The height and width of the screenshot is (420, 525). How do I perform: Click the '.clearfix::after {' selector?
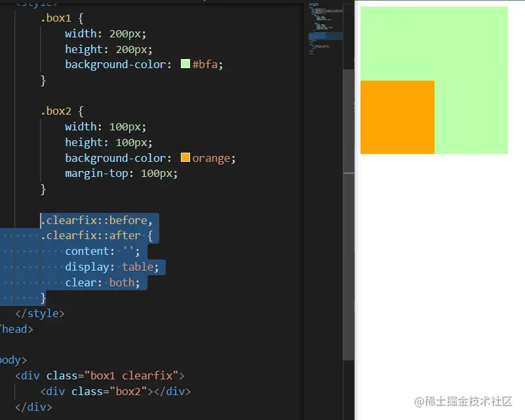pos(96,236)
